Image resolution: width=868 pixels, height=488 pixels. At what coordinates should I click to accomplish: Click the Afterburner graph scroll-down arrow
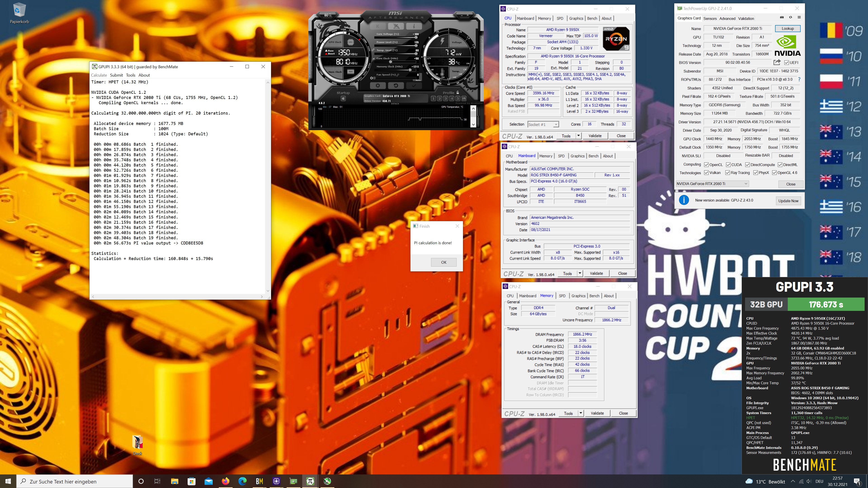click(x=473, y=124)
